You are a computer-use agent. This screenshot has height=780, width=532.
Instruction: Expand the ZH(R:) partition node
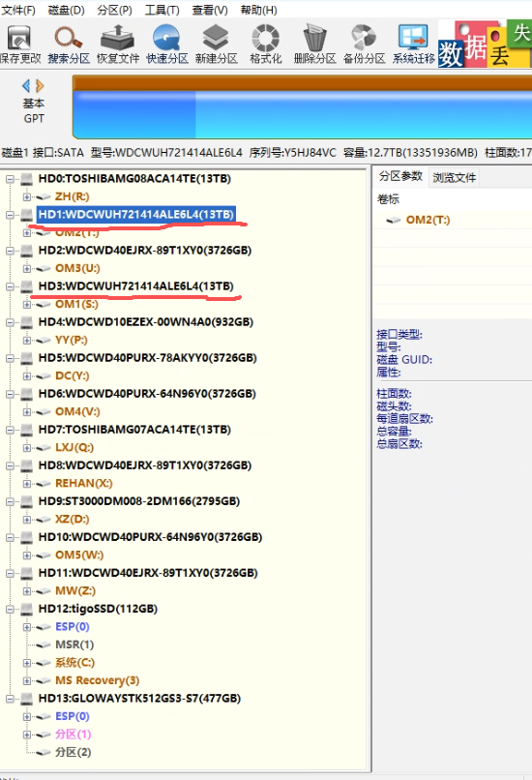coord(27,196)
